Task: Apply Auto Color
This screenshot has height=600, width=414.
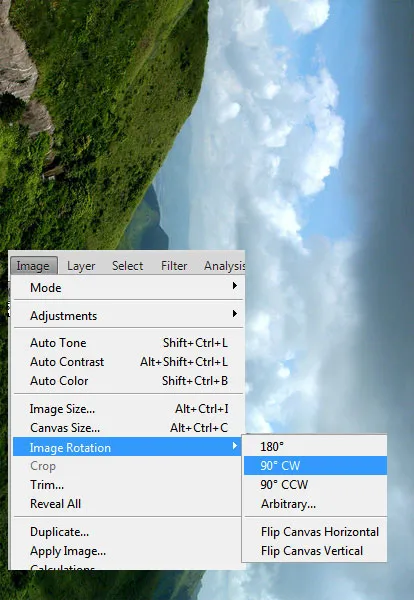Action: [x=128, y=381]
